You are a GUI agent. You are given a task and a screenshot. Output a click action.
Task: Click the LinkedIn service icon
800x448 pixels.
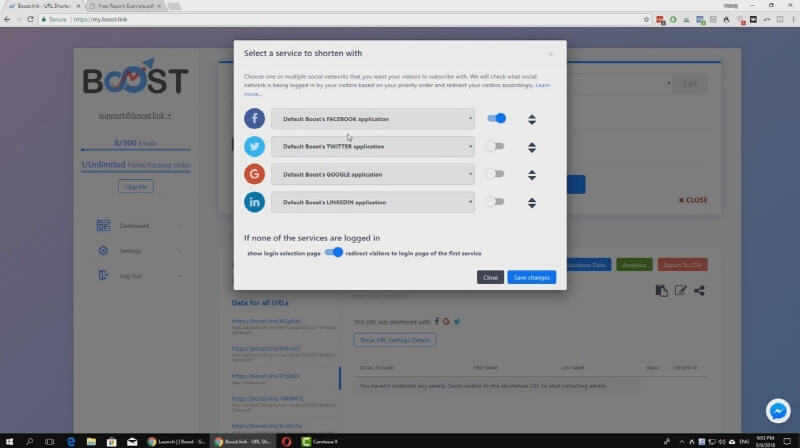tap(254, 202)
